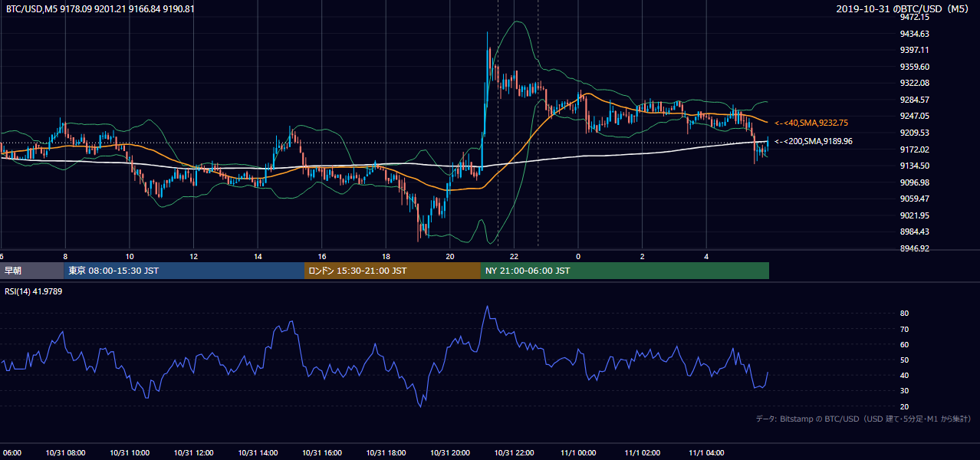The width and height of the screenshot is (980, 460).
Task: Click the 10/31 22:00 time label
Action: (x=514, y=452)
